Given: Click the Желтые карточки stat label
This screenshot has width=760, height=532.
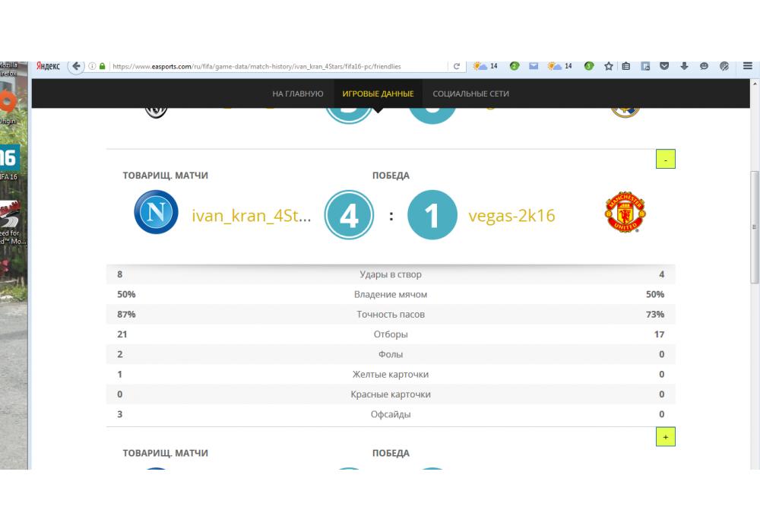Looking at the screenshot, I should tap(391, 374).
